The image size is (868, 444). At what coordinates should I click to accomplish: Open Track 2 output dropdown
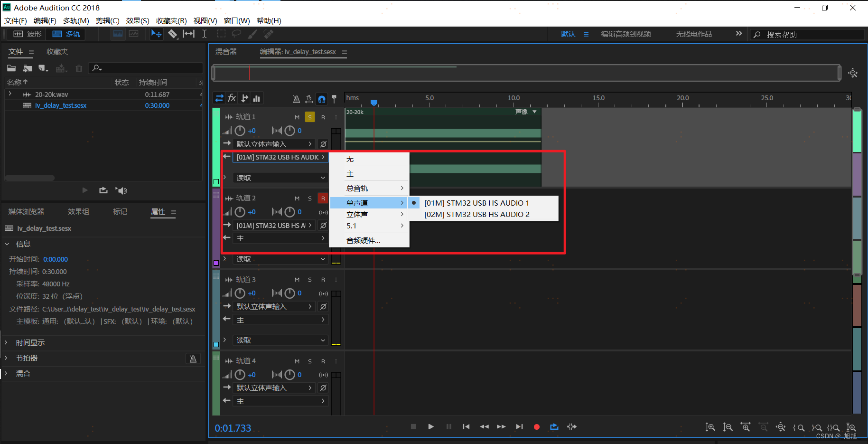[x=280, y=238]
